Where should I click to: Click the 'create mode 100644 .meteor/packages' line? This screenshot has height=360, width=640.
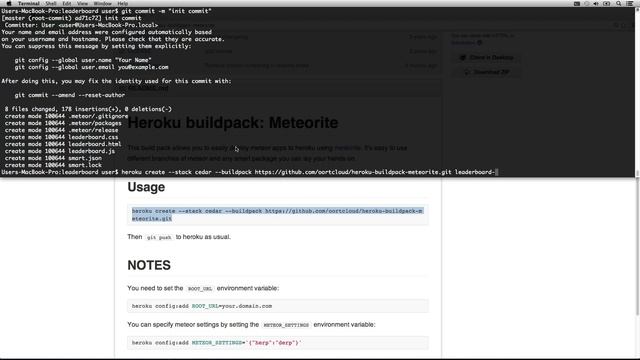point(63,123)
